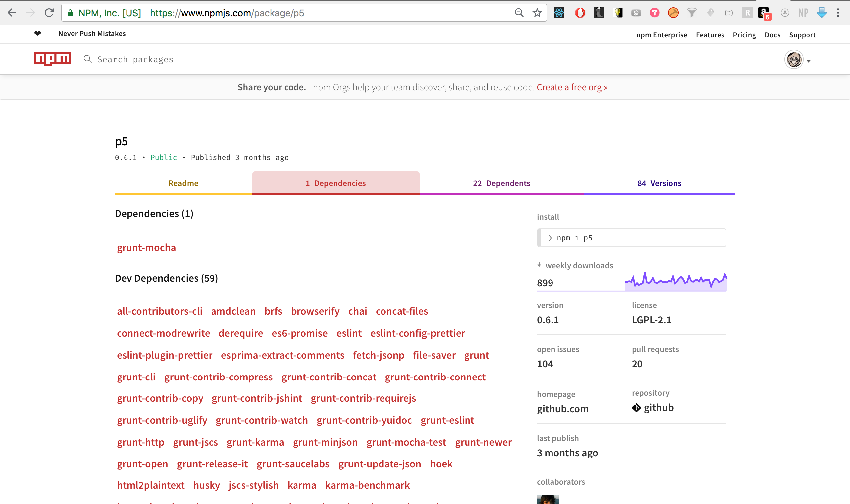Open the karma-benchmark package link
Viewport: 850px width, 504px height.
368,485
